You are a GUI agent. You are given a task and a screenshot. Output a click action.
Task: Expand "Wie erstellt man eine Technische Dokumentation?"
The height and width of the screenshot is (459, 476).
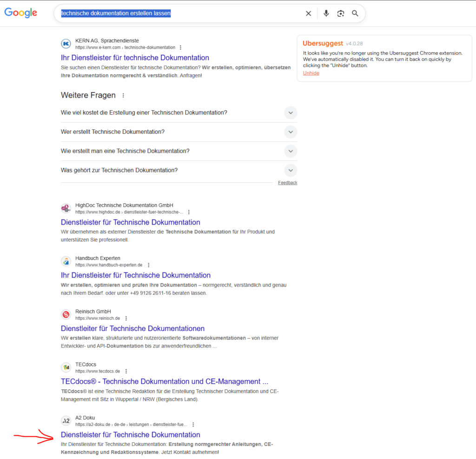(291, 151)
